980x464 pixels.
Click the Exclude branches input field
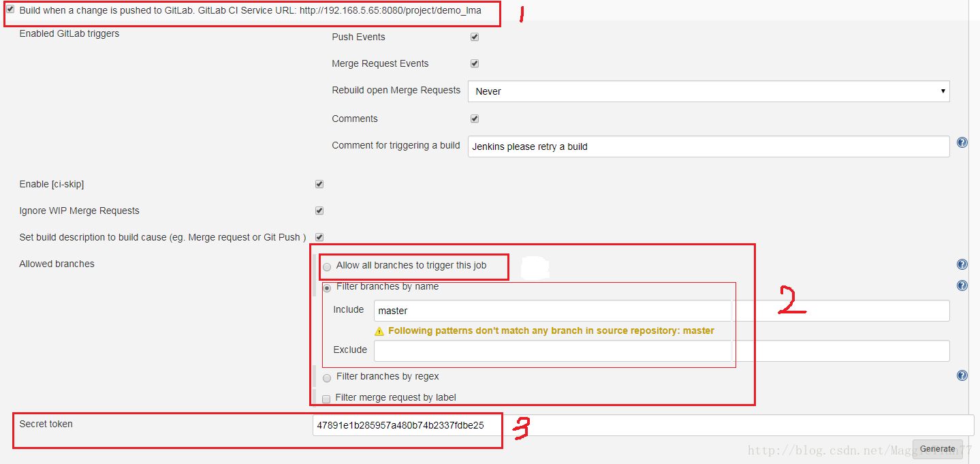tap(661, 351)
